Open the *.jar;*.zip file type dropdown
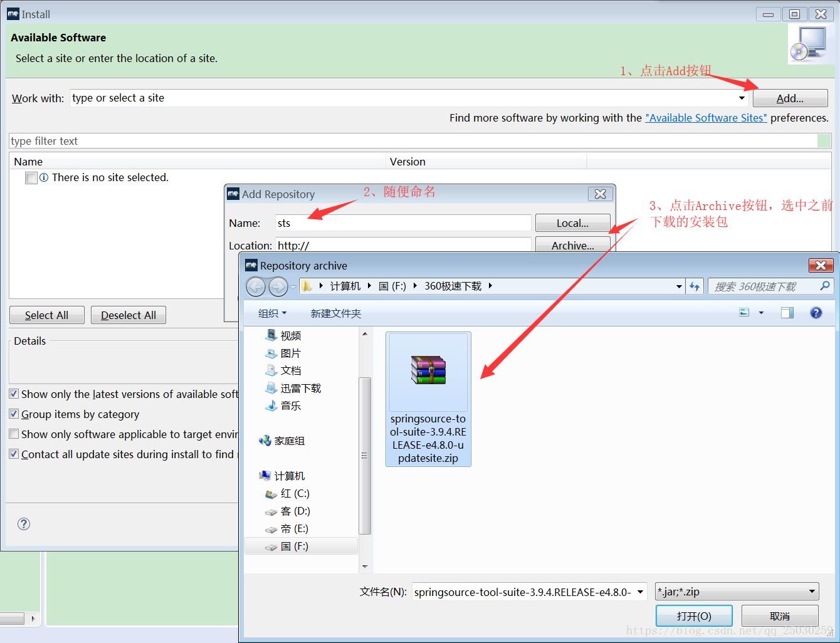The image size is (840, 643). (x=737, y=592)
